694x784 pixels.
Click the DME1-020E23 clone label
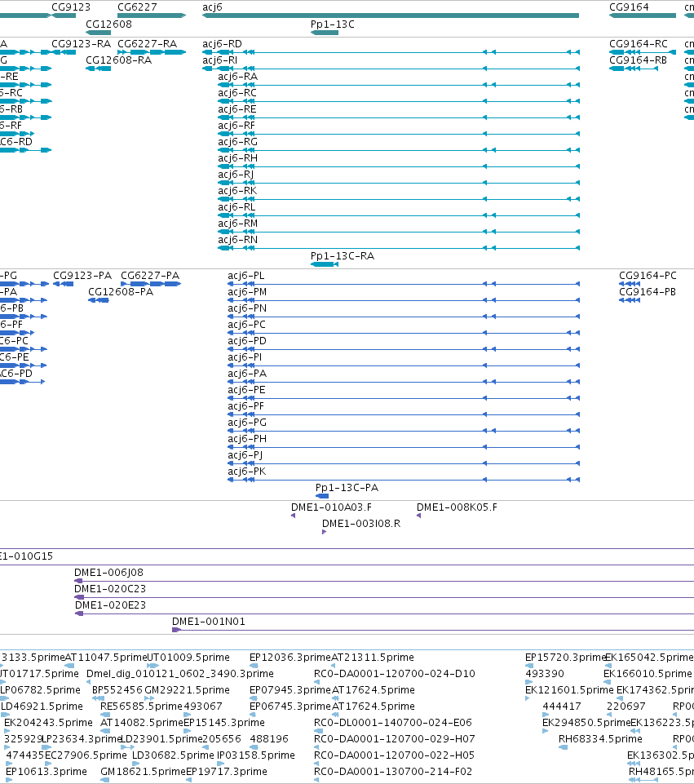(x=110, y=605)
